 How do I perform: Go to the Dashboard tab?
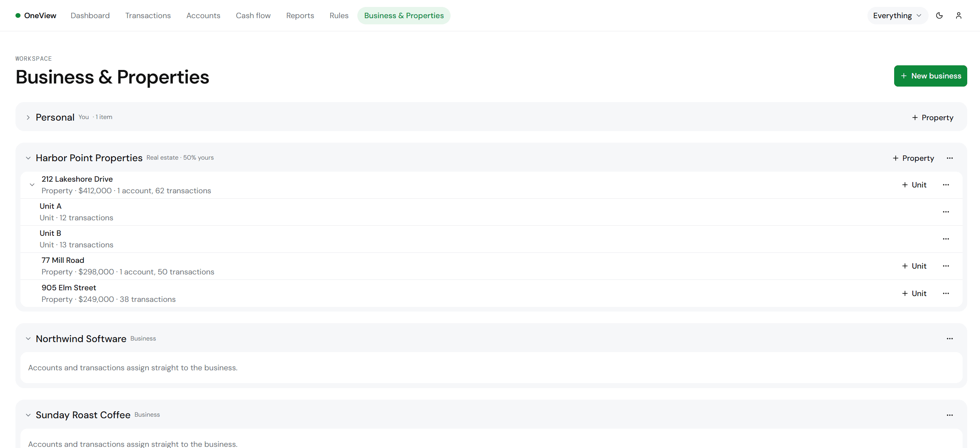(90, 15)
